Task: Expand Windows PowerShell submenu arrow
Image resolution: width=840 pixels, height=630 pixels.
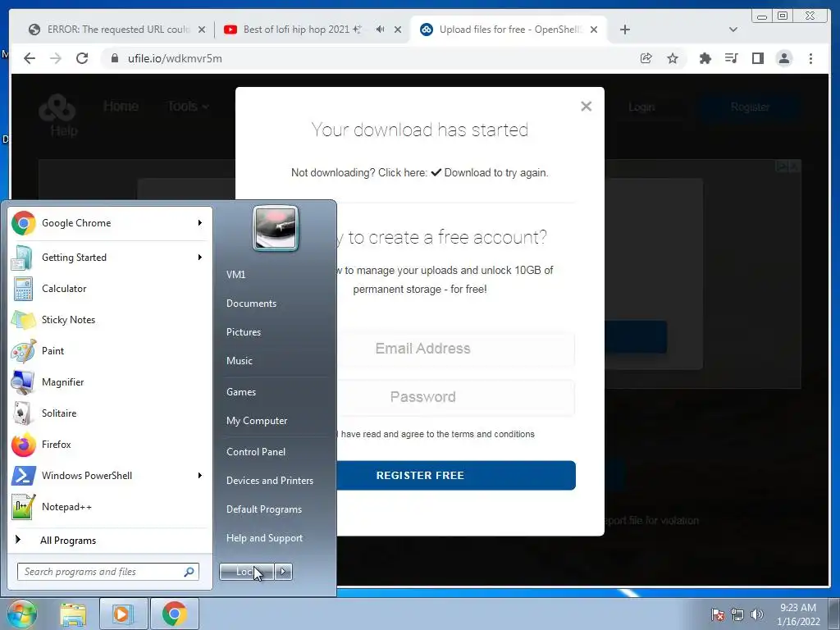Action: pyautogui.click(x=200, y=475)
